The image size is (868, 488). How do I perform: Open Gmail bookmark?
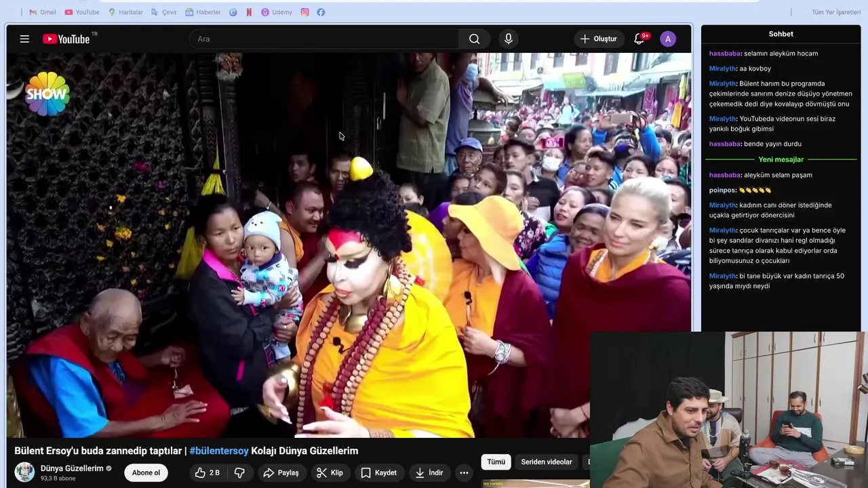pos(43,12)
